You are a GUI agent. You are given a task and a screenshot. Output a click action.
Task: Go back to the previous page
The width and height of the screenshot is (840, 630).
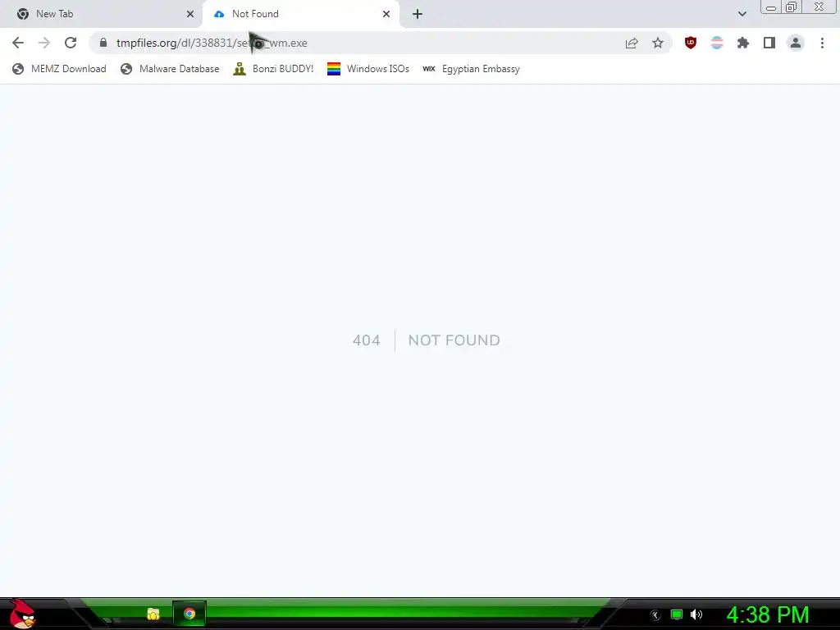pos(18,43)
